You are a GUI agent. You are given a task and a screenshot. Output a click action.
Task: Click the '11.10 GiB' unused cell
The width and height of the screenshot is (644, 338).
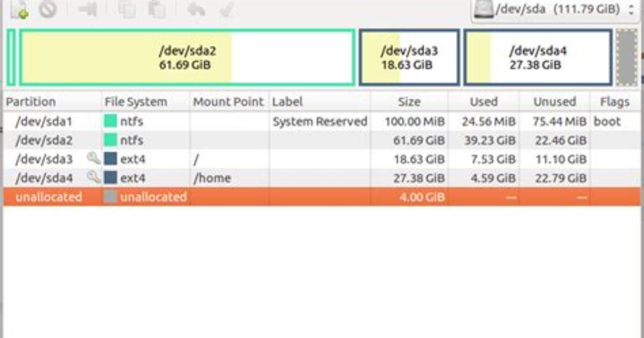561,159
